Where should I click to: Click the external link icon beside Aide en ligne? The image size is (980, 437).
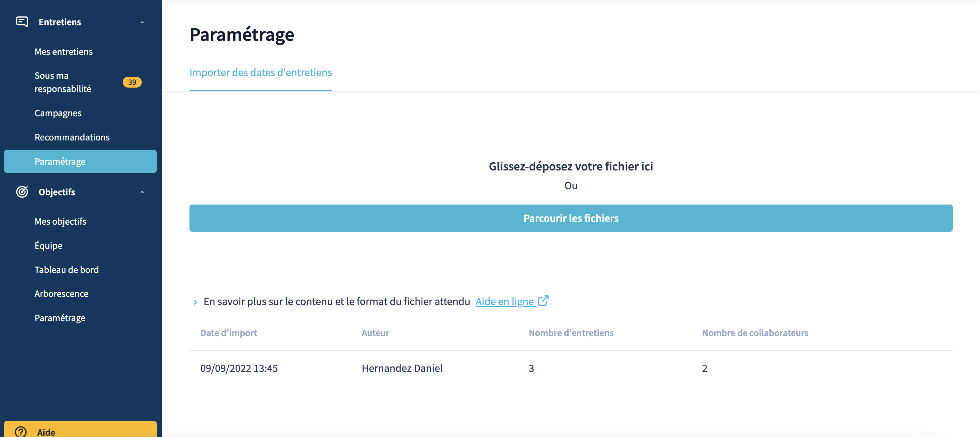(x=543, y=301)
